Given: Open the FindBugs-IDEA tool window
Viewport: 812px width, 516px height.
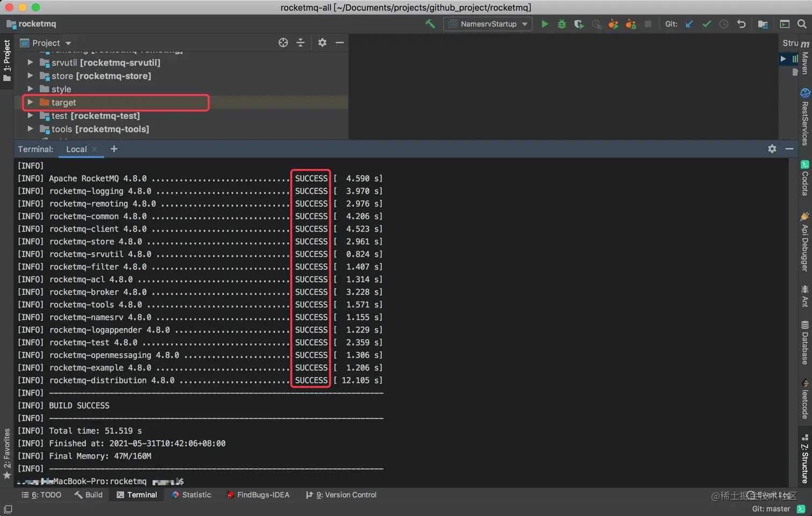Looking at the screenshot, I should (x=258, y=495).
